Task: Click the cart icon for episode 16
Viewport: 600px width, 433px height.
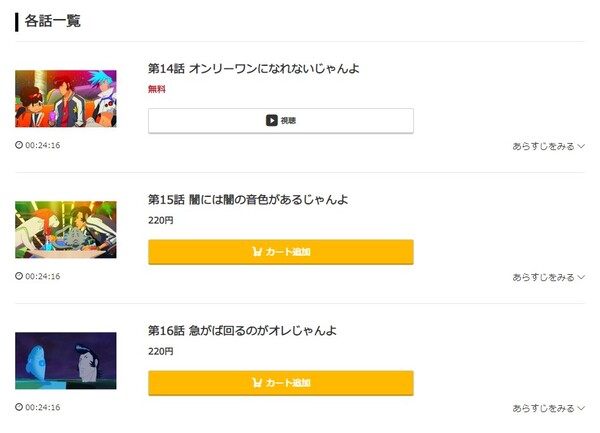Action: (x=257, y=383)
